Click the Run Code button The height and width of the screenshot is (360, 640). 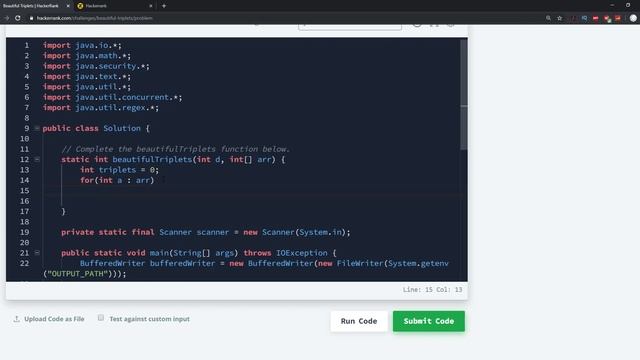(359, 321)
